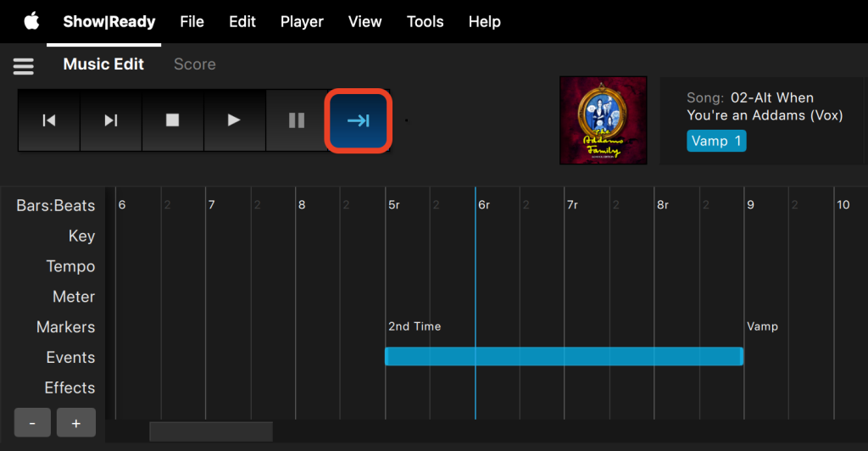Toggle the highlighted advance arrow button
868x451 pixels.
click(358, 120)
